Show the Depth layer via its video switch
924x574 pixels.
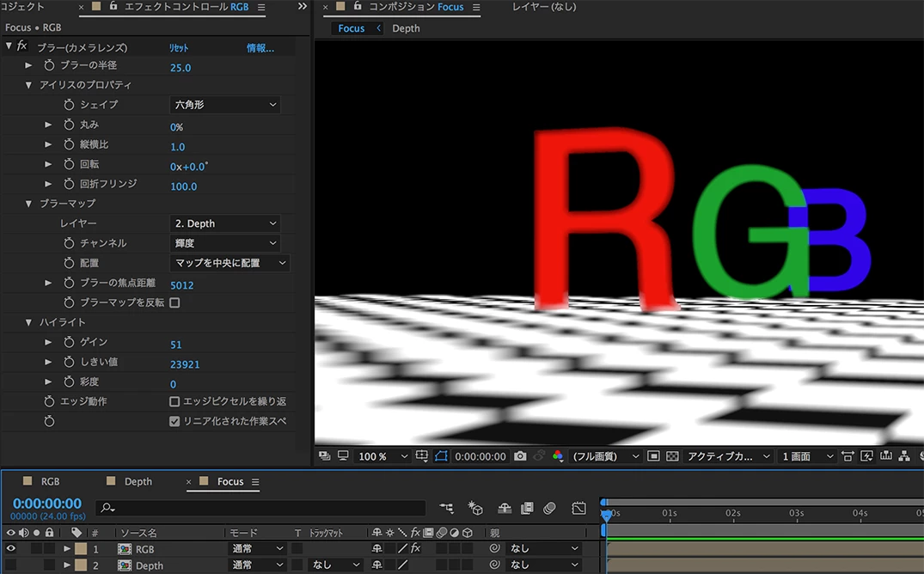[10, 565]
